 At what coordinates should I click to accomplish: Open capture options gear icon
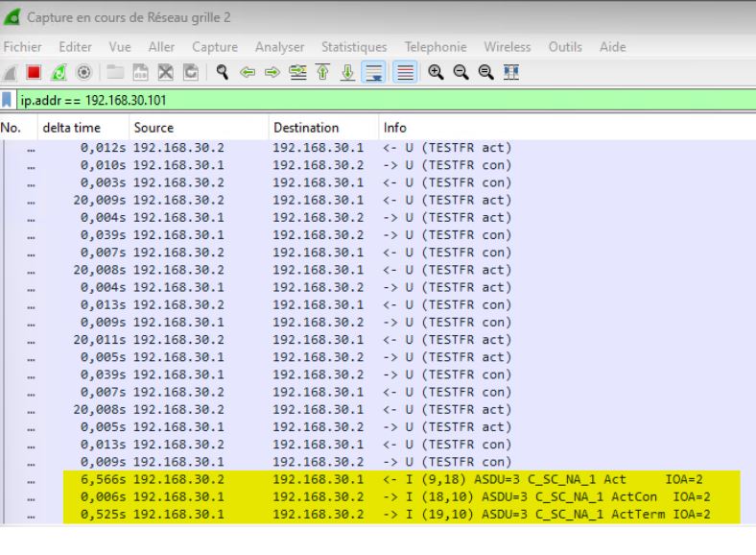(83, 73)
